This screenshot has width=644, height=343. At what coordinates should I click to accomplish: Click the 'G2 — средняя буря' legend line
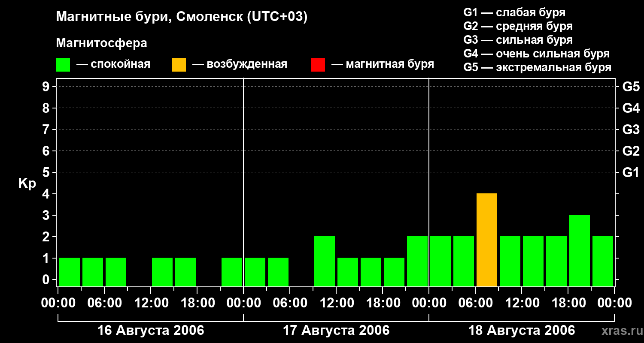[518, 26]
